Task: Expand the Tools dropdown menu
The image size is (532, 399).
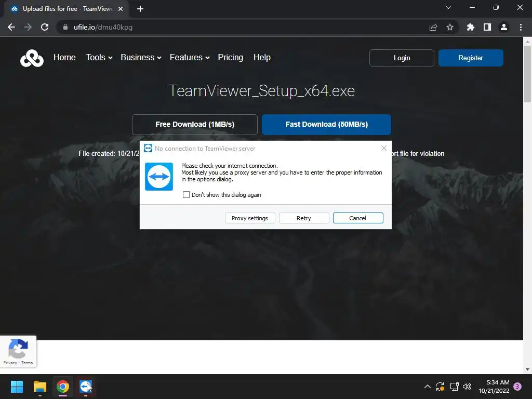Action: coord(99,58)
